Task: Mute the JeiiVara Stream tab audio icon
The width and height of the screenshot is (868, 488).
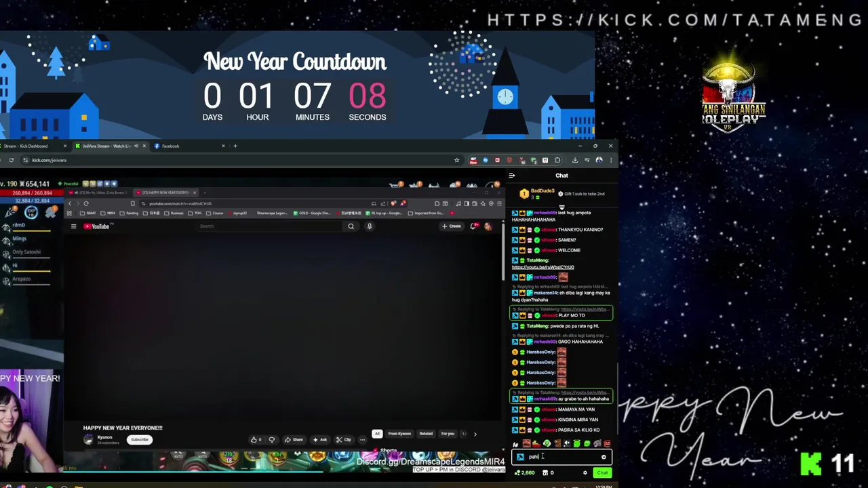Action: (136, 146)
